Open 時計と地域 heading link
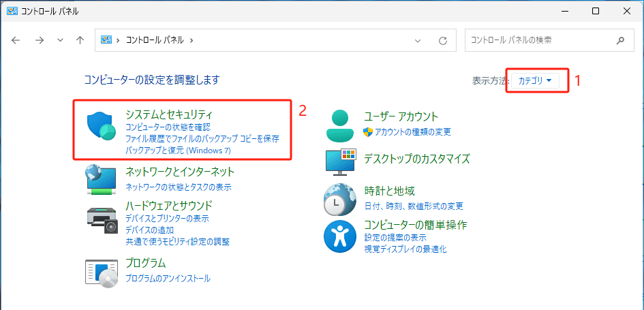Image resolution: width=644 pixels, height=310 pixels. pyautogui.click(x=389, y=191)
